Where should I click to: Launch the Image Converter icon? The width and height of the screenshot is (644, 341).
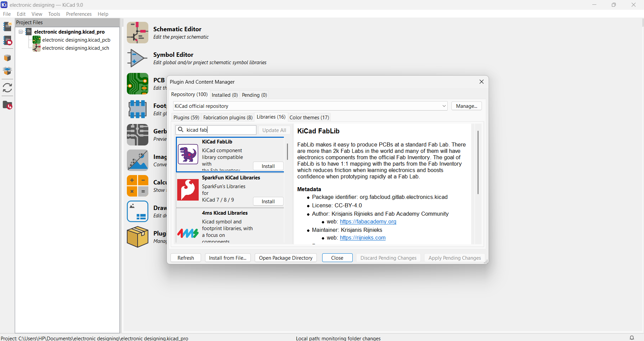point(138,160)
